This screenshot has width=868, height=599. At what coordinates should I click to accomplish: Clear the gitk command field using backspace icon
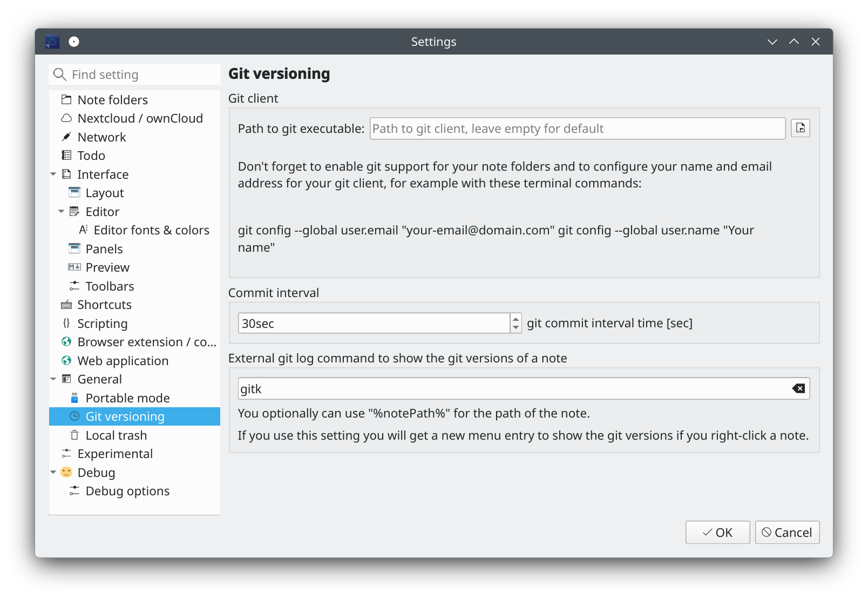tap(797, 388)
